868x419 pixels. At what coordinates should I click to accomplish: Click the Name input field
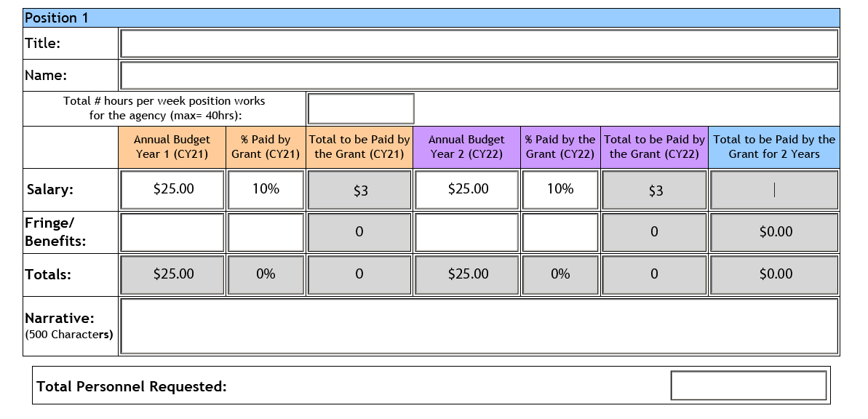(x=479, y=75)
